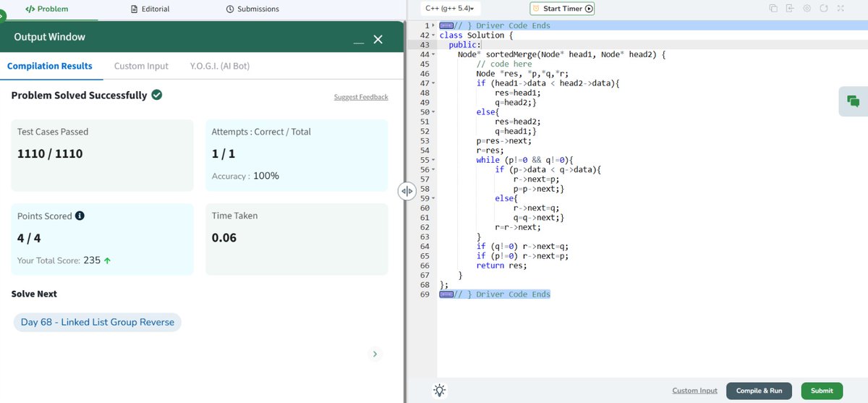This screenshot has height=403, width=868.
Task: Click the info icon beside Points Scored
Action: (x=80, y=216)
